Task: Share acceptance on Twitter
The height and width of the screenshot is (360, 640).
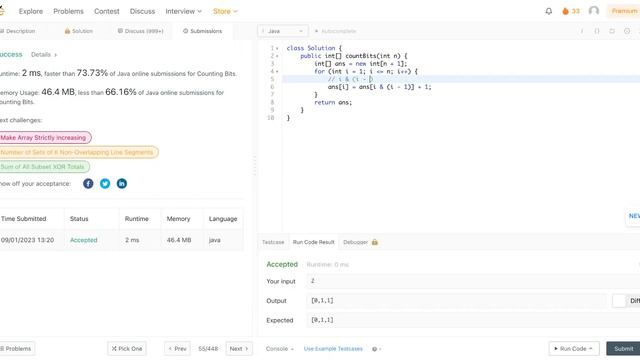Action: point(105,184)
